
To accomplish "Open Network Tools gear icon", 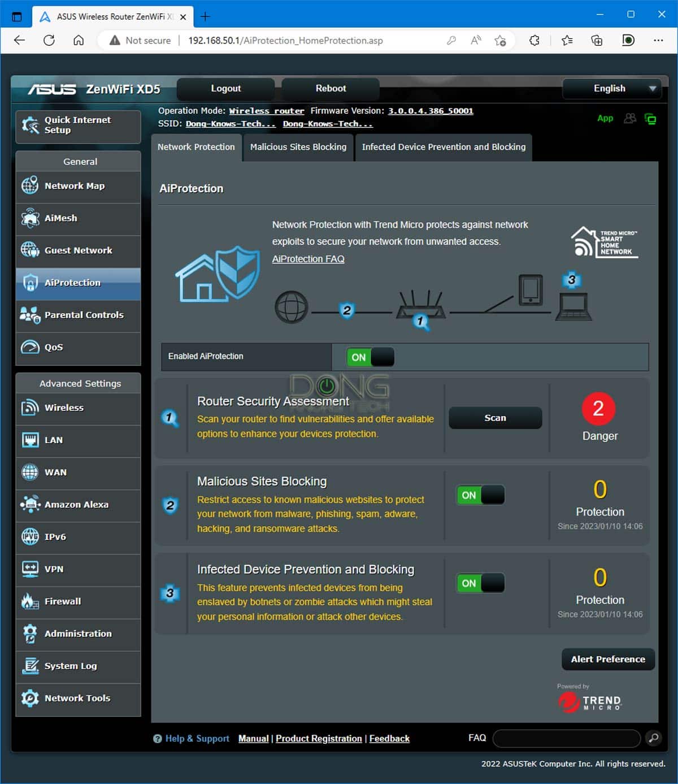I will pyautogui.click(x=30, y=698).
